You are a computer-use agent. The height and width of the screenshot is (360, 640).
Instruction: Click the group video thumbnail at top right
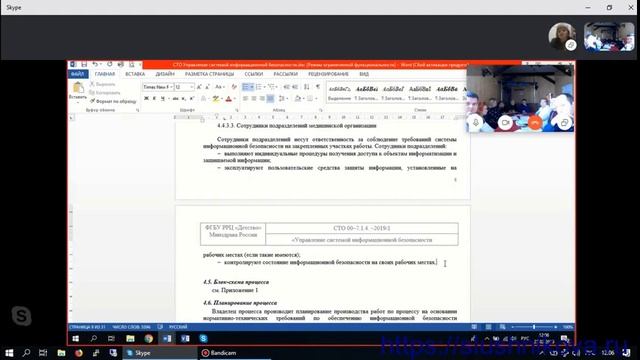pyautogui.click(x=609, y=37)
